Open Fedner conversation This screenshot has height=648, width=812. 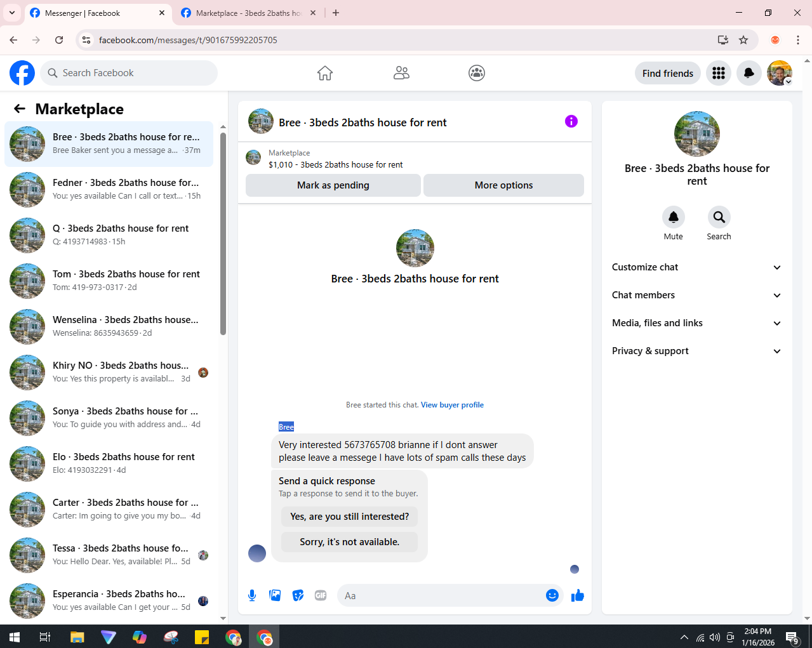tap(109, 190)
